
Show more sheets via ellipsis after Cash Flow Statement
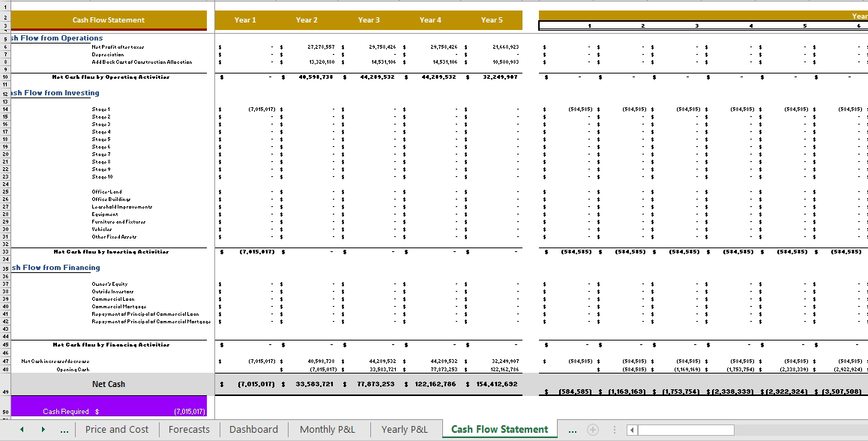(573, 430)
